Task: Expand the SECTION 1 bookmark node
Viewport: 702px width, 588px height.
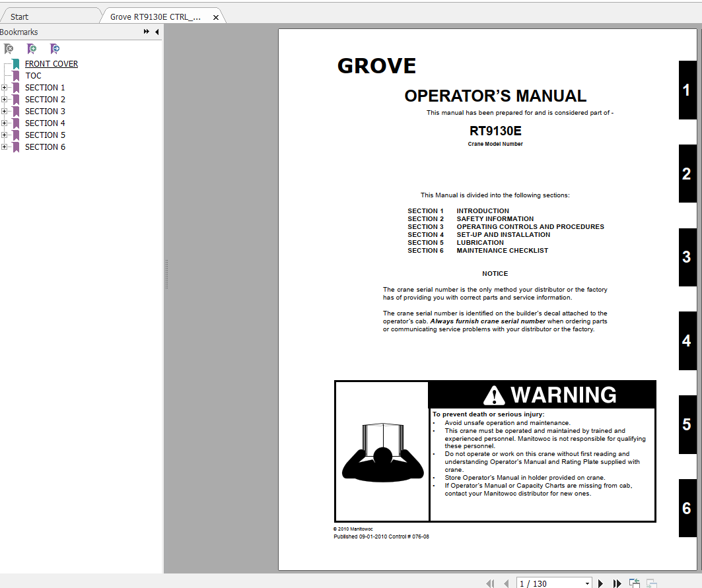Action: pyautogui.click(x=4, y=88)
